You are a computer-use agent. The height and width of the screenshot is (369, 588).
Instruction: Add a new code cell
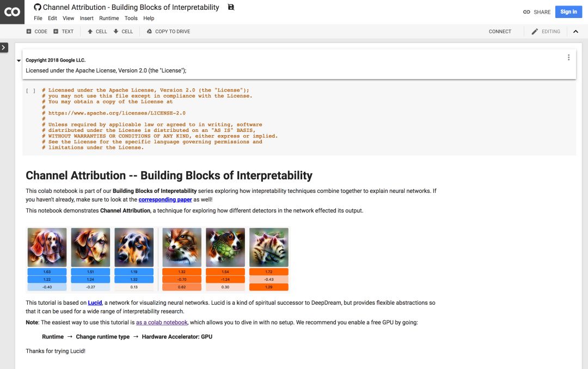point(36,32)
